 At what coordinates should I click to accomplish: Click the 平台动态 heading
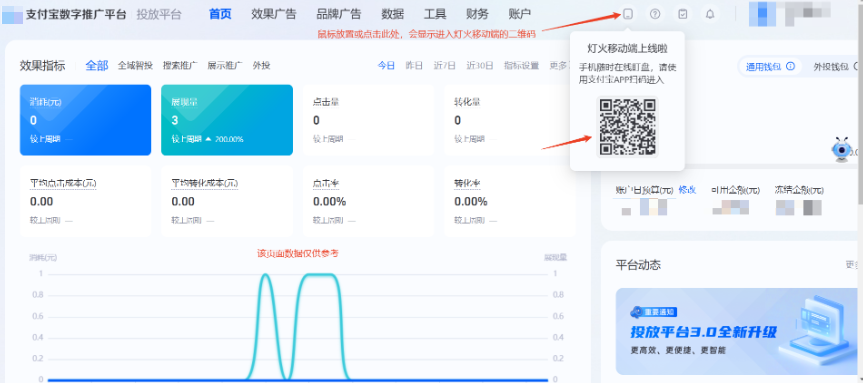(x=638, y=265)
